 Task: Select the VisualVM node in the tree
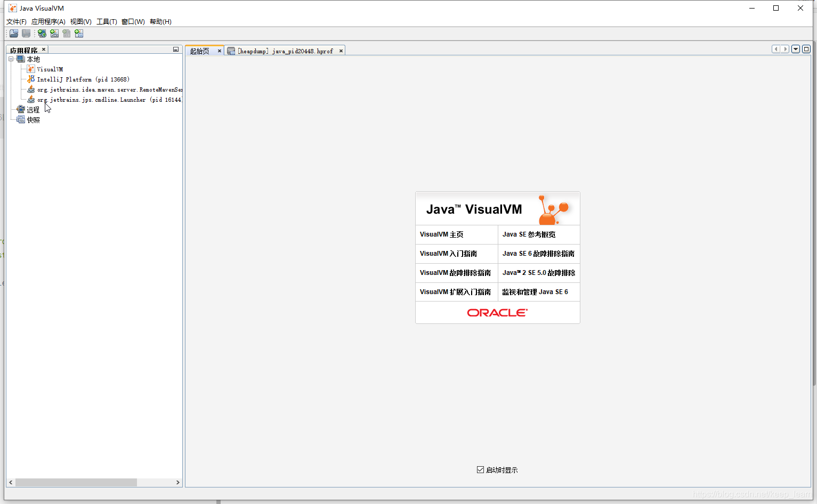pos(50,69)
